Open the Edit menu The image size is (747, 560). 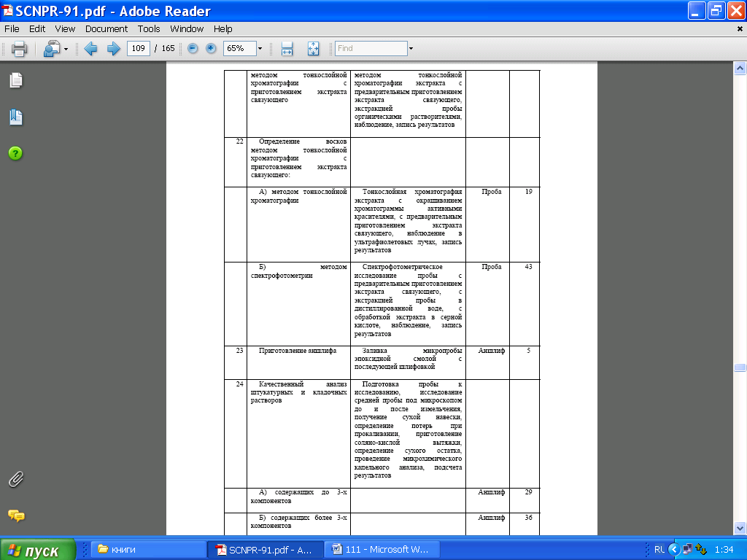pos(37,29)
